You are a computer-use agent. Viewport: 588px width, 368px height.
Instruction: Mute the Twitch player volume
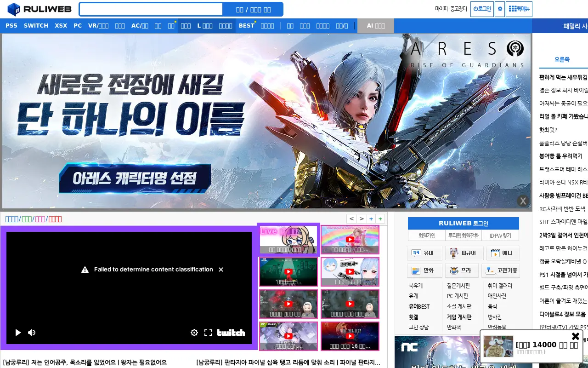coord(32,333)
